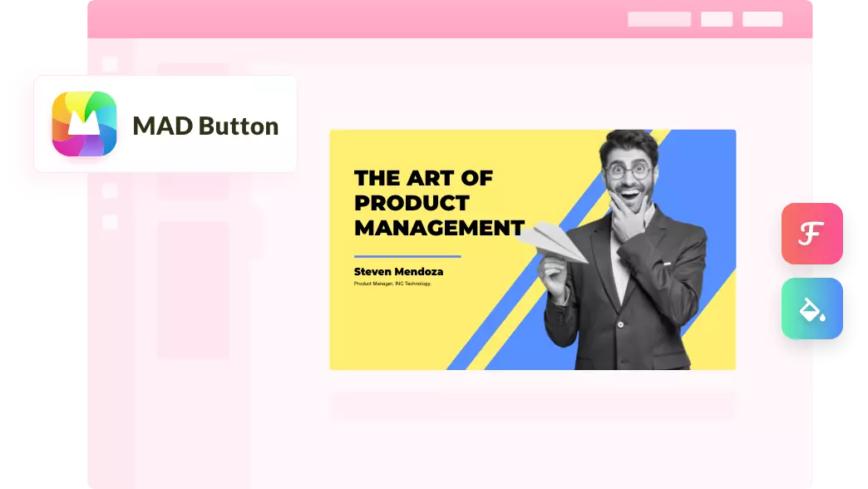The width and height of the screenshot is (868, 489).
Task: Click the sidebar square just below MAD Button card
Action: coord(110,191)
